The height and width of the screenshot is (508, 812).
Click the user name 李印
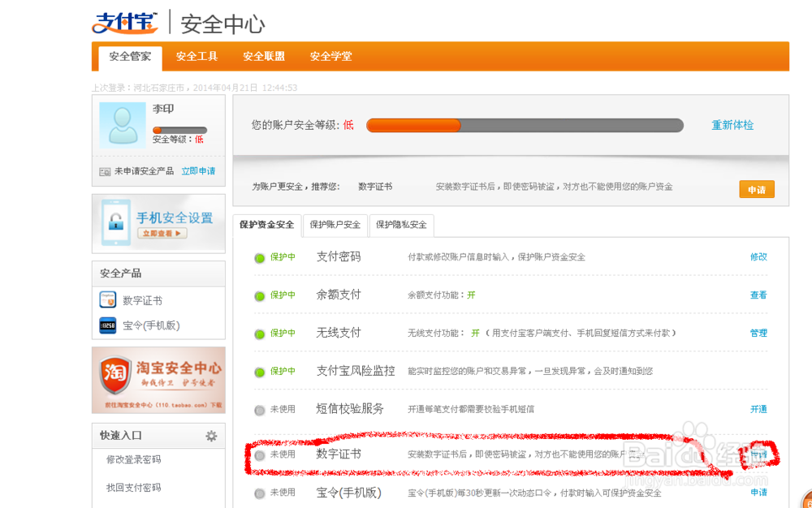click(163, 109)
